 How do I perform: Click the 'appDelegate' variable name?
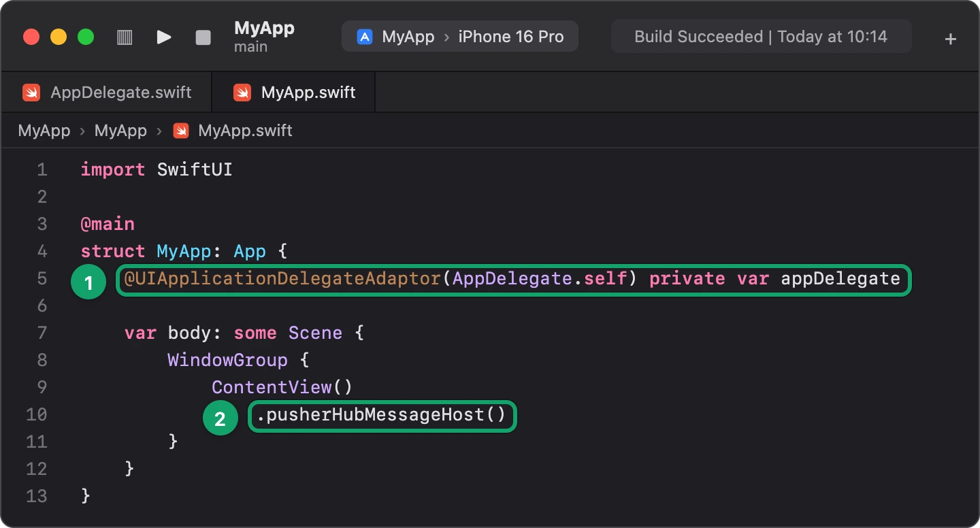pos(840,278)
